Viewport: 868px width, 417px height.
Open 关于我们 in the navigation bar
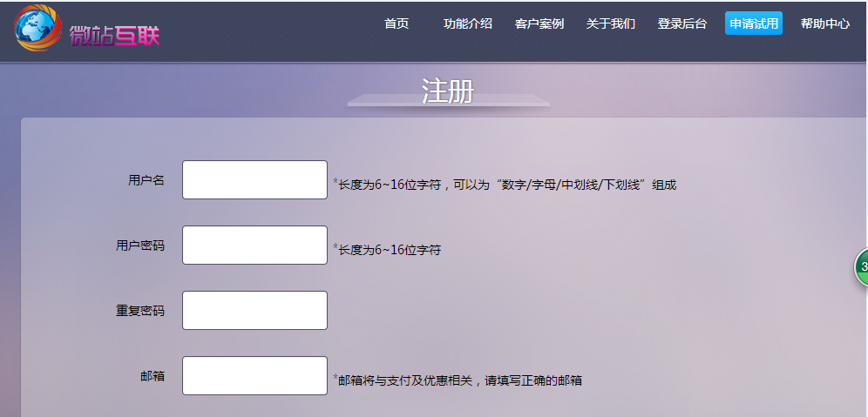pos(611,24)
